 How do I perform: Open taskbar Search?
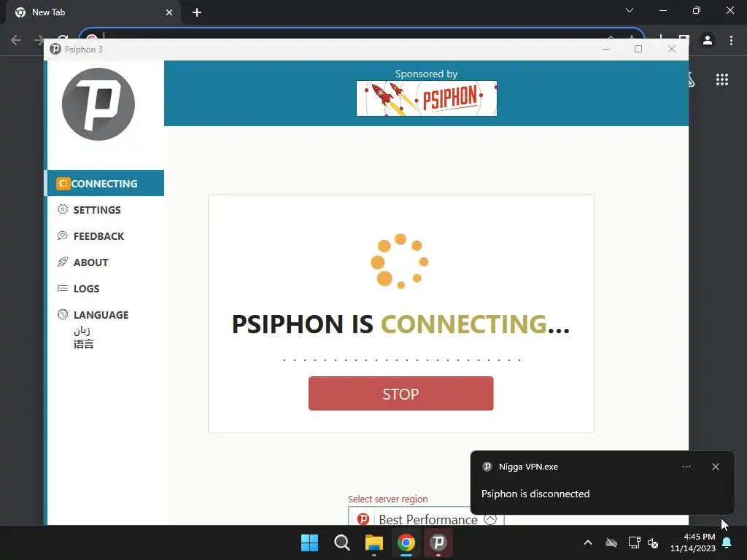coord(341,542)
